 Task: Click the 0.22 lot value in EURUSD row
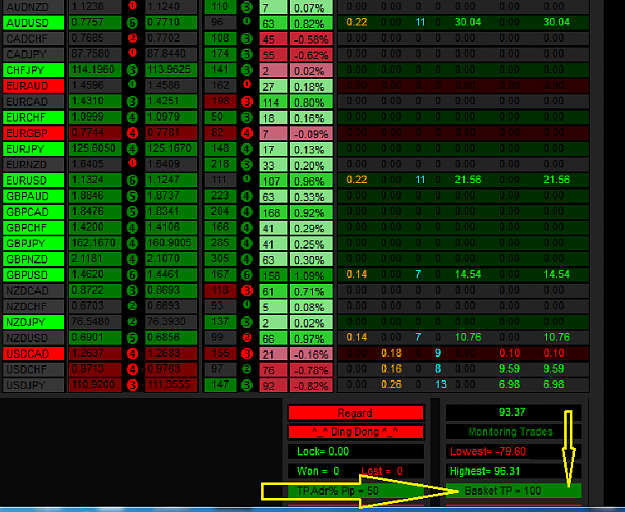pyautogui.click(x=357, y=180)
